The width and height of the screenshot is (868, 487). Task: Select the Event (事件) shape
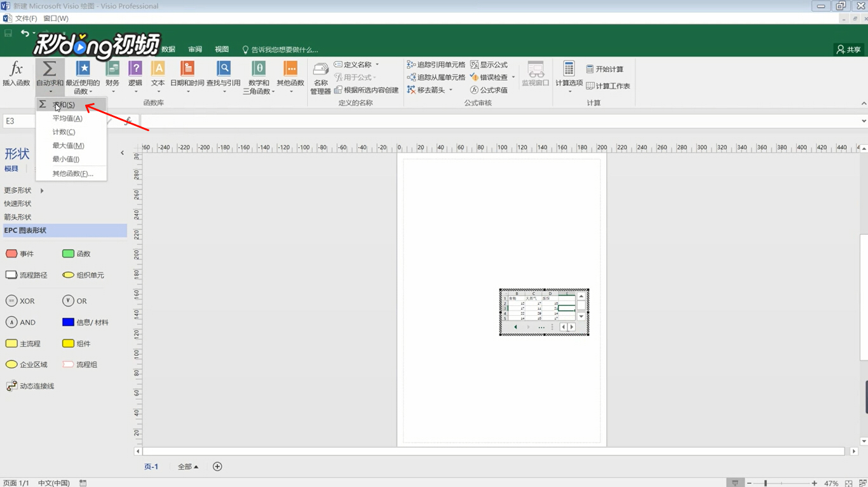(x=20, y=254)
